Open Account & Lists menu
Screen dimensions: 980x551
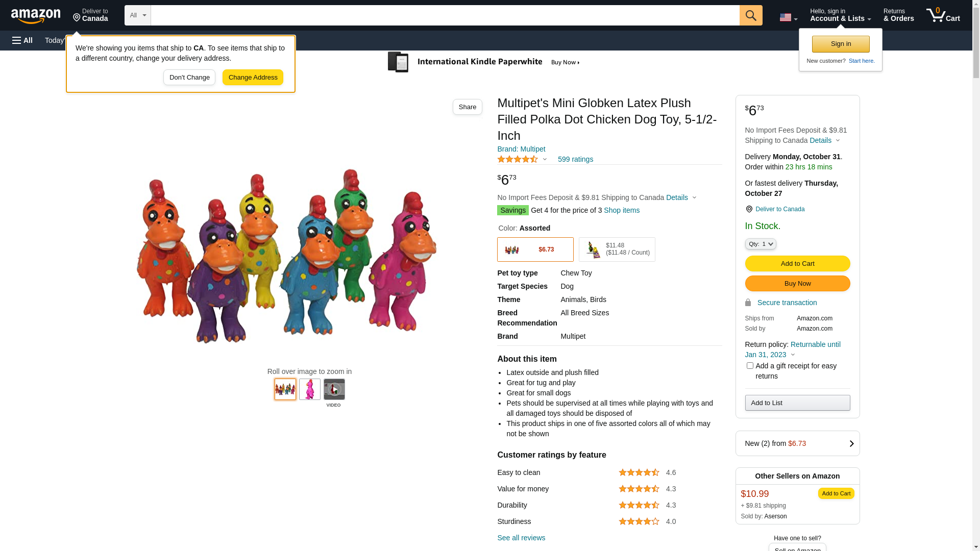(840, 15)
